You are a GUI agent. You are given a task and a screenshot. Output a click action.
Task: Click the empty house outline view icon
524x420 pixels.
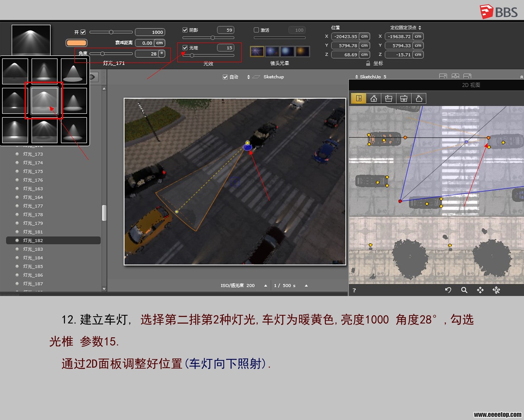click(x=419, y=98)
